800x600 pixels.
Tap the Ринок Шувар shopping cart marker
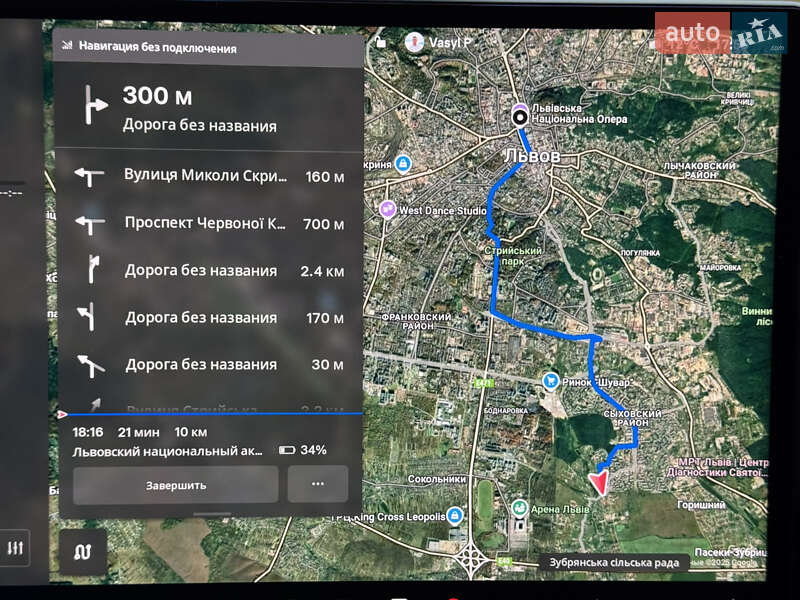(x=551, y=381)
